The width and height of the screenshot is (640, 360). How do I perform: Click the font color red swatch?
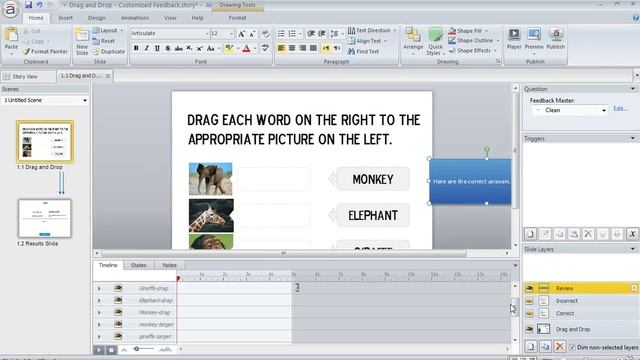point(246,49)
